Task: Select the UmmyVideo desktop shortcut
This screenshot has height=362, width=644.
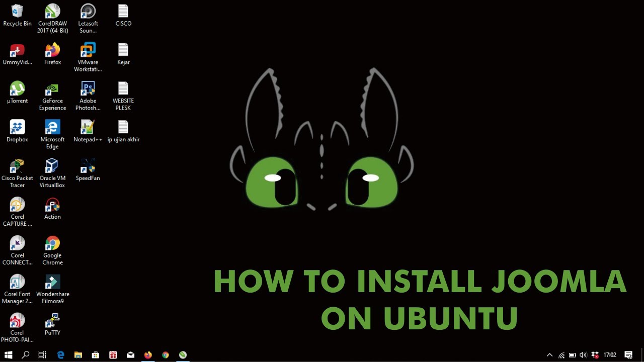Action: point(17,54)
